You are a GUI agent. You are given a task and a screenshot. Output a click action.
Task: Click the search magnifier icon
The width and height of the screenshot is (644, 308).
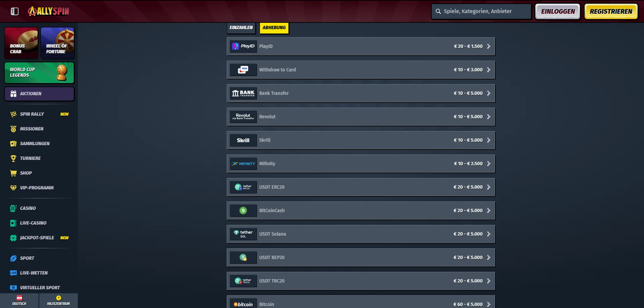pos(438,11)
